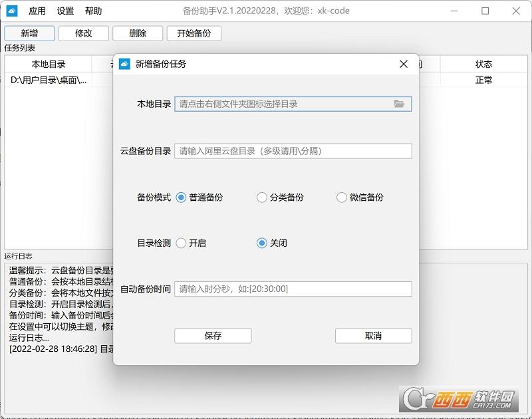This screenshot has height=419, width=532.
Task: Focus the 自动备份时间 input field
Action: 293,289
